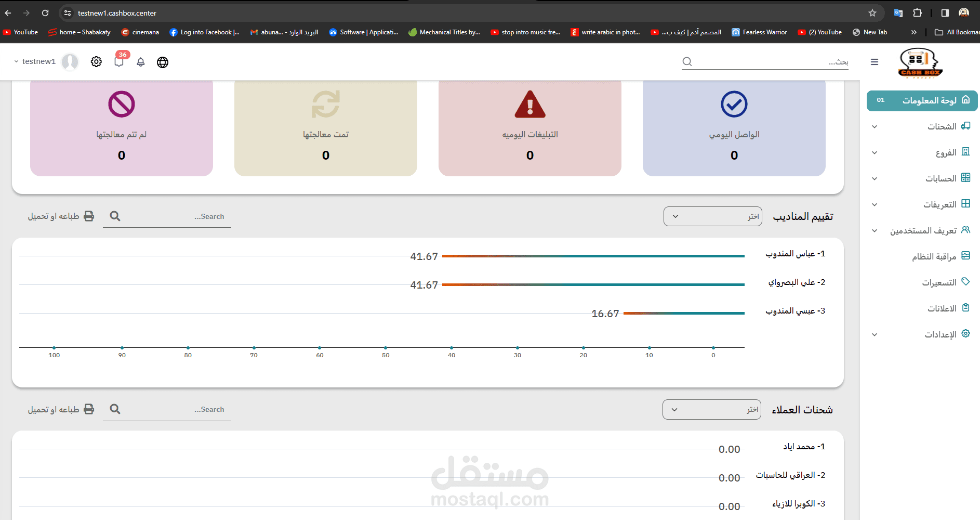Collapse sidebar with the hamburger menu icon
Viewport: 980px width, 520px height.
click(x=875, y=62)
